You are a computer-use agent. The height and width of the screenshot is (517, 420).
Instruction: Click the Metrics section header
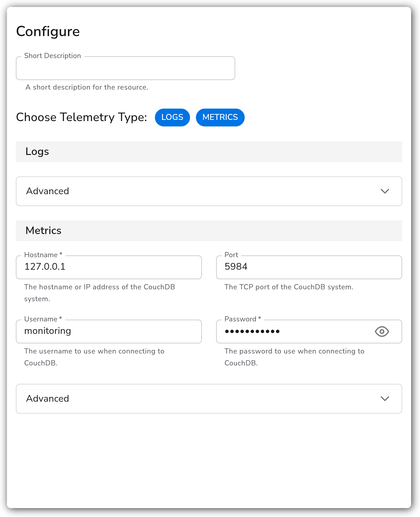209,230
